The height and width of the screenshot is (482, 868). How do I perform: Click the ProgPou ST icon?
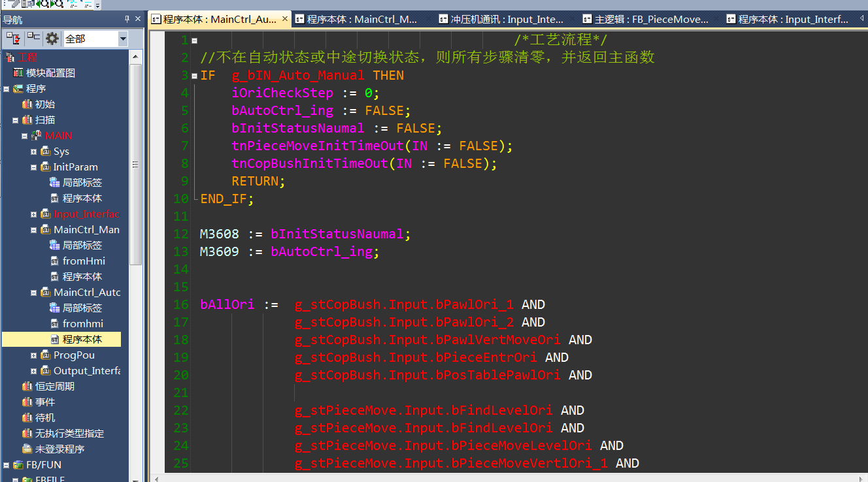45,355
